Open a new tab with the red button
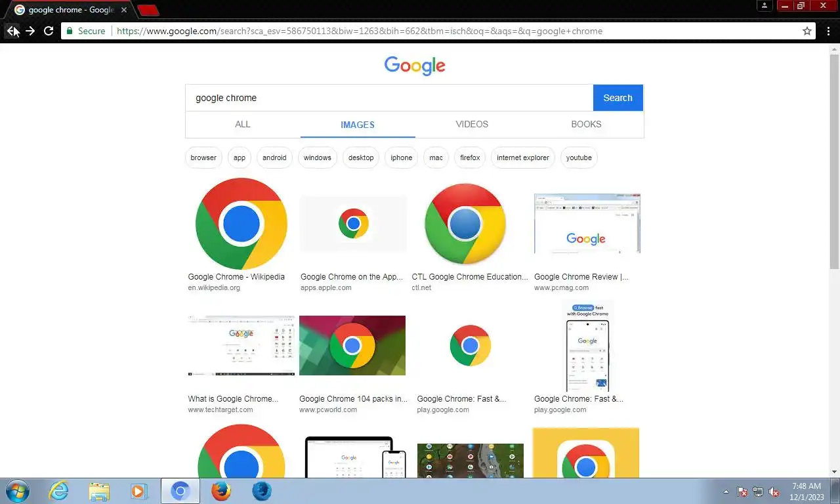The width and height of the screenshot is (840, 504). point(149,10)
